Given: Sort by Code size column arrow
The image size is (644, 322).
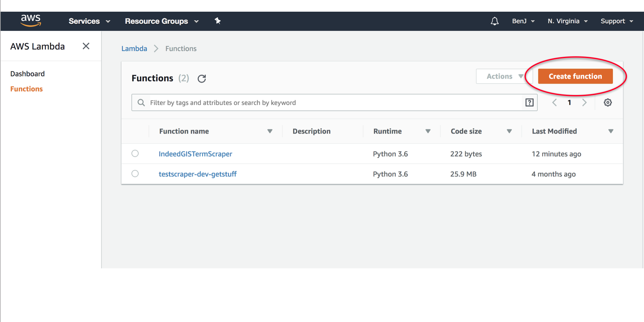Looking at the screenshot, I should coord(509,131).
